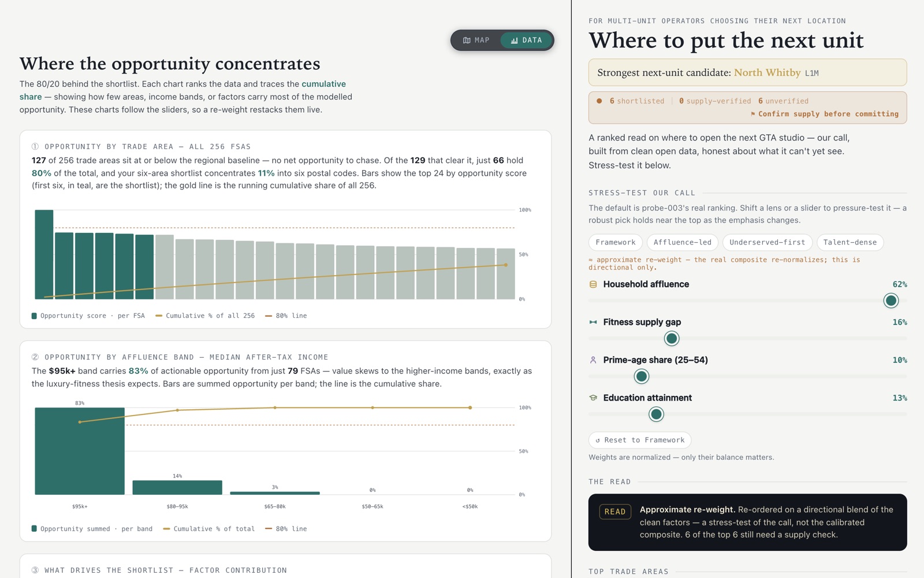This screenshot has width=924, height=578.
Task: Click the What Drives the Shortlist heading
Action: [x=159, y=570]
